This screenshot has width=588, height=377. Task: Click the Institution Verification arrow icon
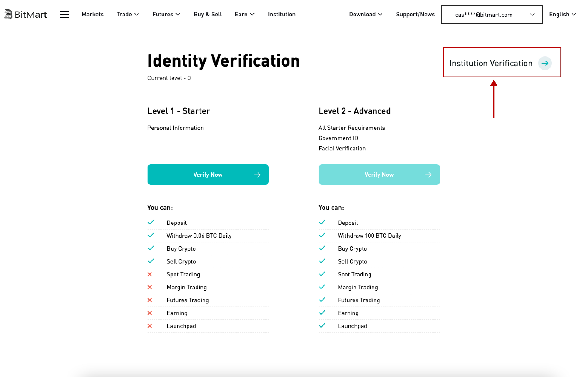click(x=545, y=63)
